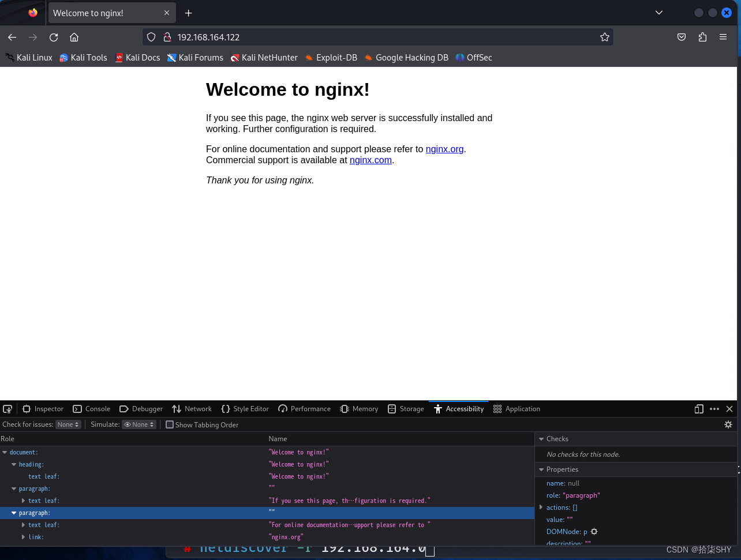Click the tracking protection shield icon
The height and width of the screenshot is (560, 741).
tap(151, 37)
